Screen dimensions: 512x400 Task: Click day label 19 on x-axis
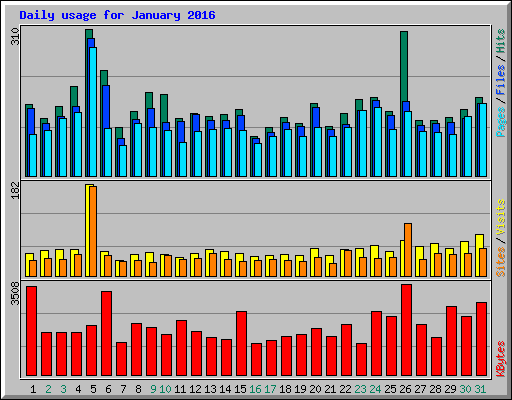point(300,389)
